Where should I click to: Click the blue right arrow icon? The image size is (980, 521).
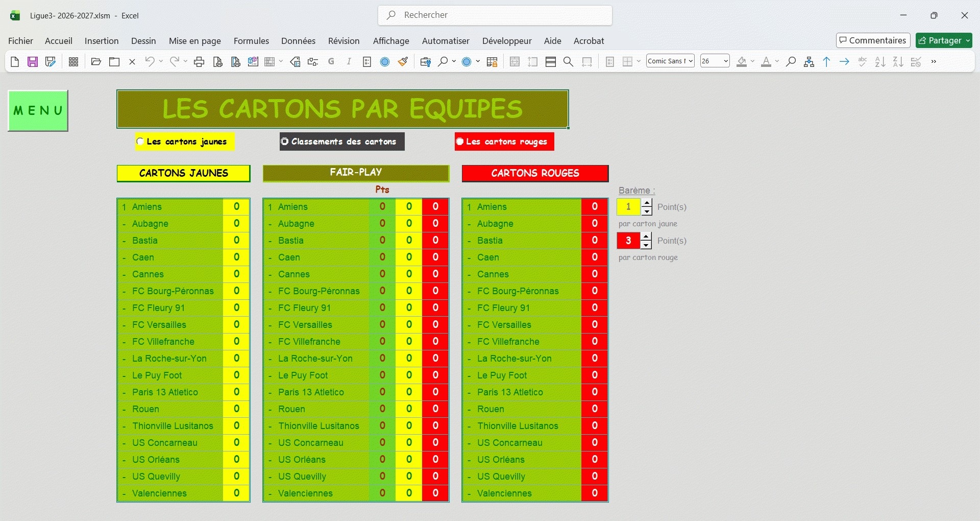845,62
